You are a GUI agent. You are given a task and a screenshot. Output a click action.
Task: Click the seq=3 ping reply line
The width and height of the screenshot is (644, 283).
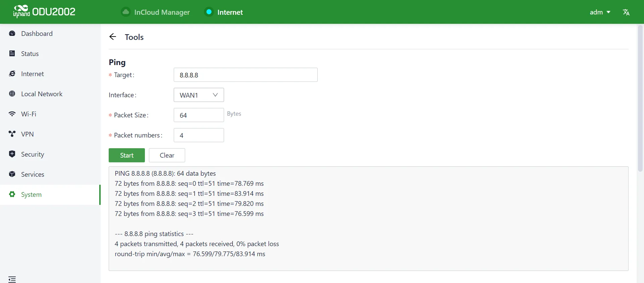(189, 214)
